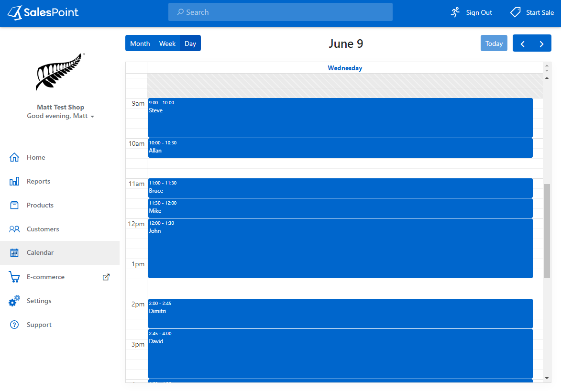The image size is (561, 392).
Task: Go to the previous day with left chevron
Action: 522,43
